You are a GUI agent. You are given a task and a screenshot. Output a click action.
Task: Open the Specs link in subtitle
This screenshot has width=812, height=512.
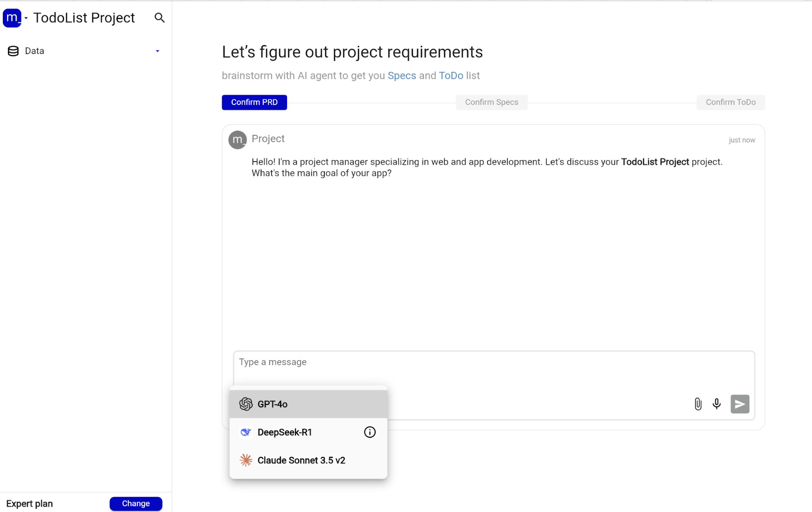pos(402,76)
